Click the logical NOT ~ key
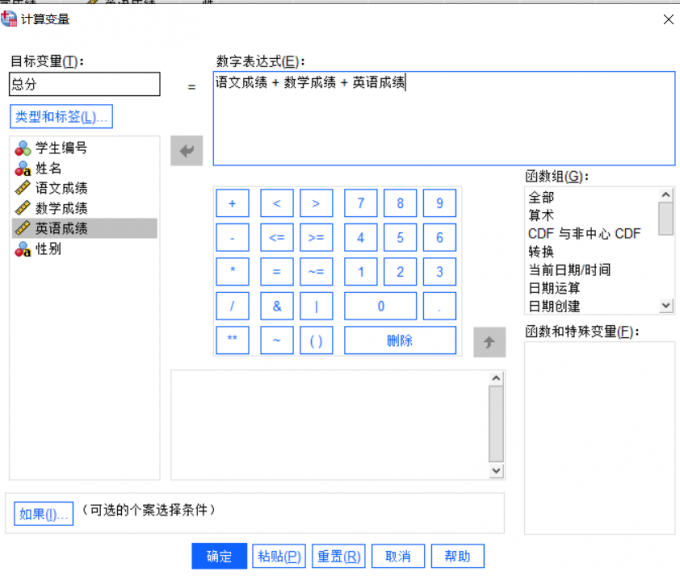 pos(277,340)
